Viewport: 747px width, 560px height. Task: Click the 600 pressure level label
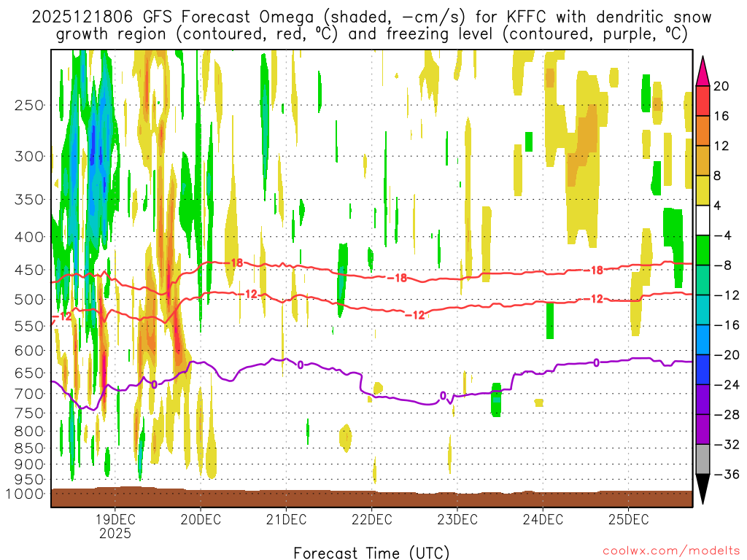(x=29, y=351)
